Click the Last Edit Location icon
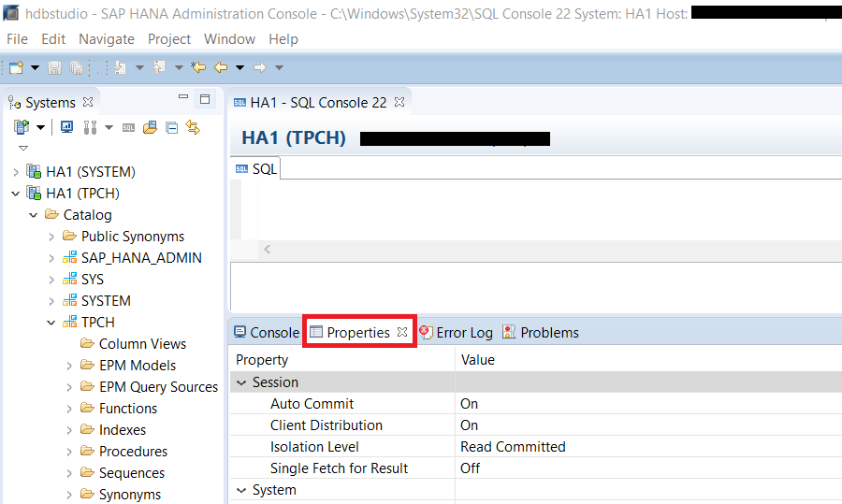The height and width of the screenshot is (504, 842). click(198, 67)
